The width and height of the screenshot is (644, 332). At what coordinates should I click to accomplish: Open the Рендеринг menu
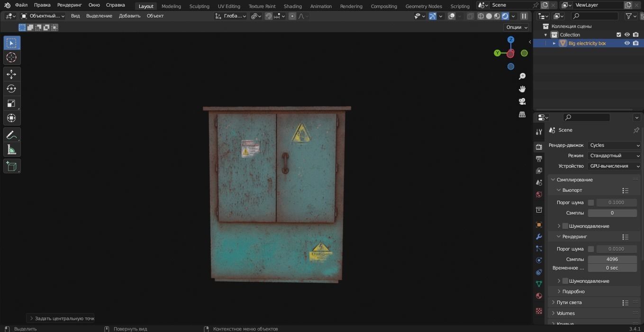point(69,5)
